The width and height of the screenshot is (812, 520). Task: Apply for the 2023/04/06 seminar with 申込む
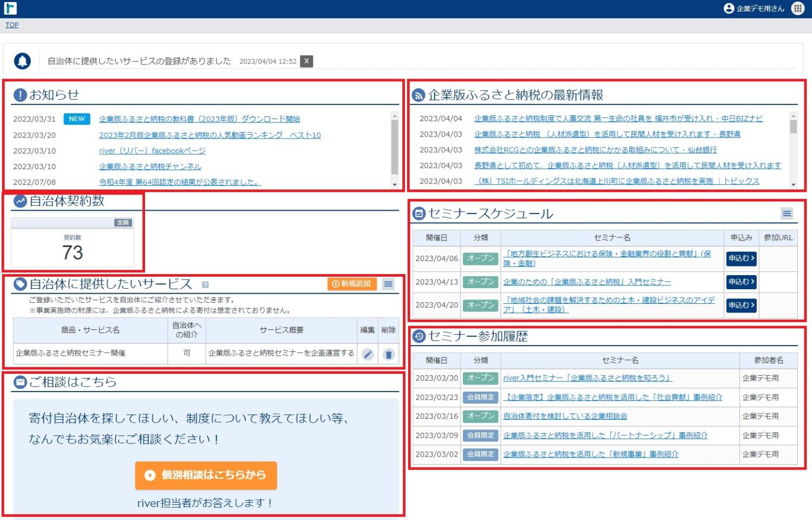point(741,258)
